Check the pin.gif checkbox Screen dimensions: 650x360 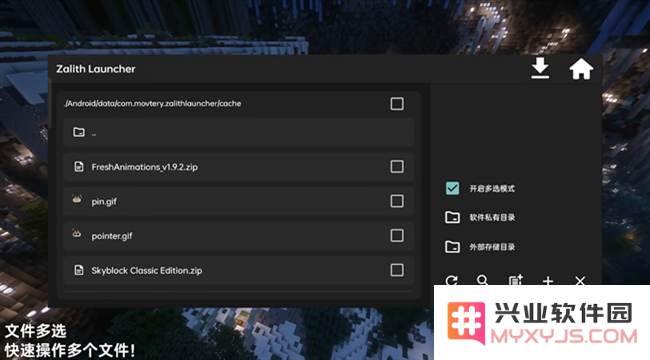point(397,201)
